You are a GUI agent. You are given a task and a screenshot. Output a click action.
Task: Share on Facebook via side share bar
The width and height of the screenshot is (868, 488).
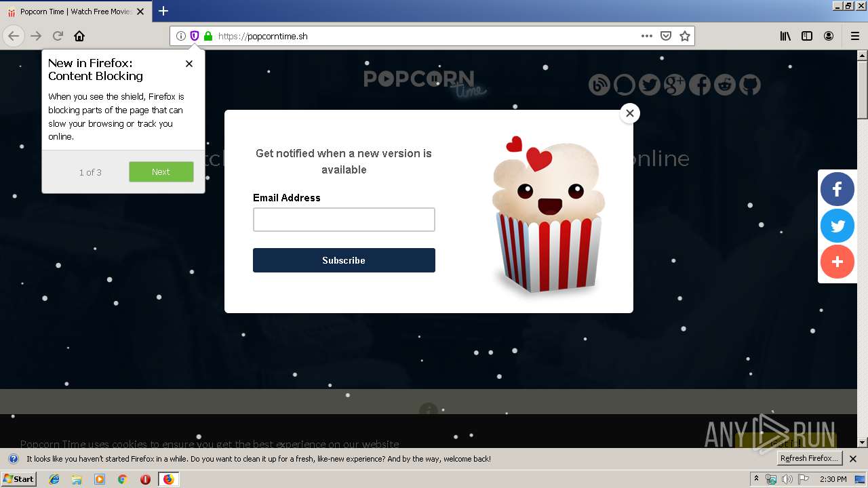[837, 189]
